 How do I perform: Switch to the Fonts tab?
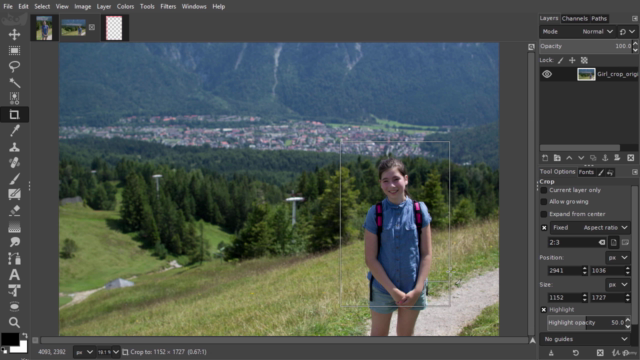pos(586,172)
